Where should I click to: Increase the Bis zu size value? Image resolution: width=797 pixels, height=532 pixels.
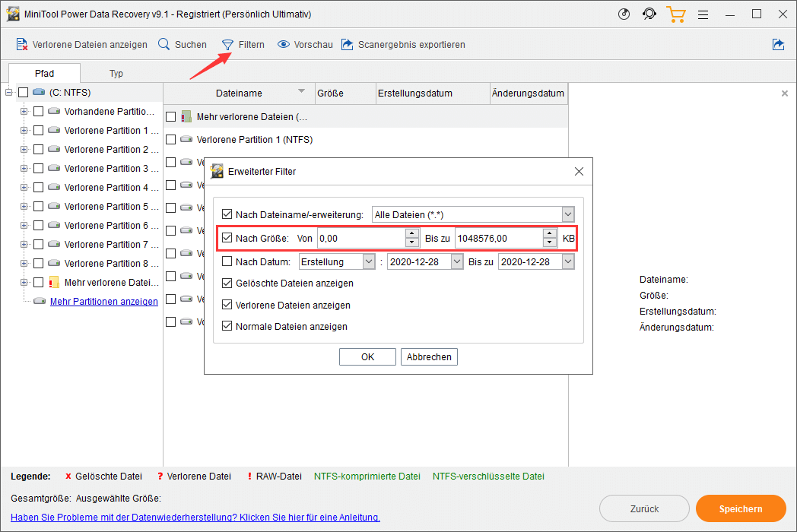[550, 234]
